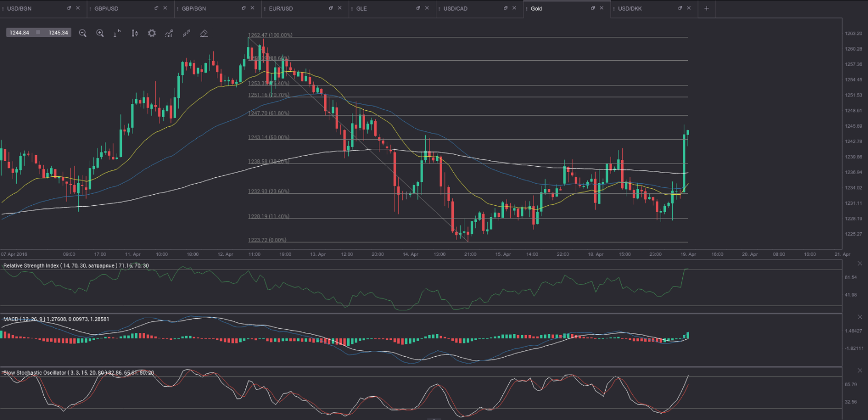Detach the Gold tab into new window
This screenshot has height=420, width=868.
(x=593, y=8)
